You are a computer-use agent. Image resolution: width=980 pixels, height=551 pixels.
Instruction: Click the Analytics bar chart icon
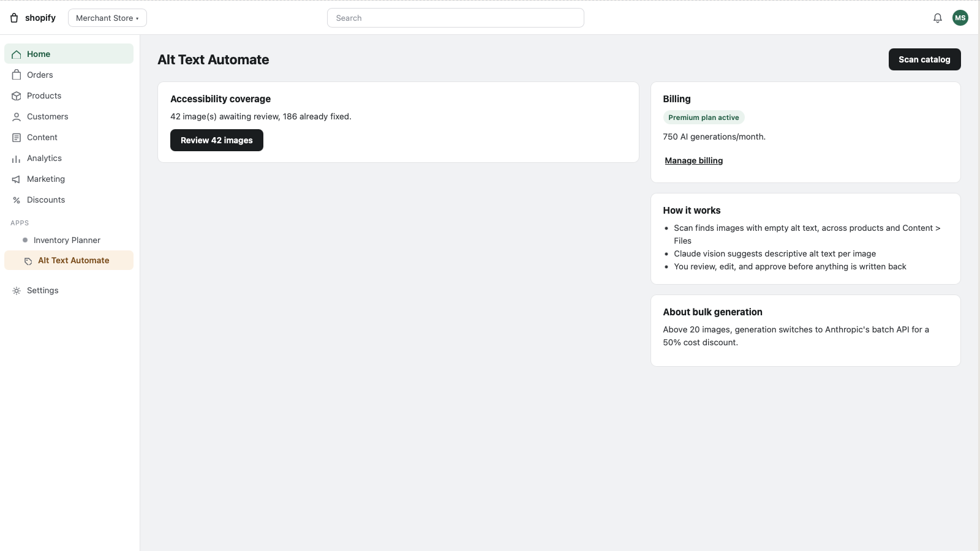pyautogui.click(x=17, y=159)
